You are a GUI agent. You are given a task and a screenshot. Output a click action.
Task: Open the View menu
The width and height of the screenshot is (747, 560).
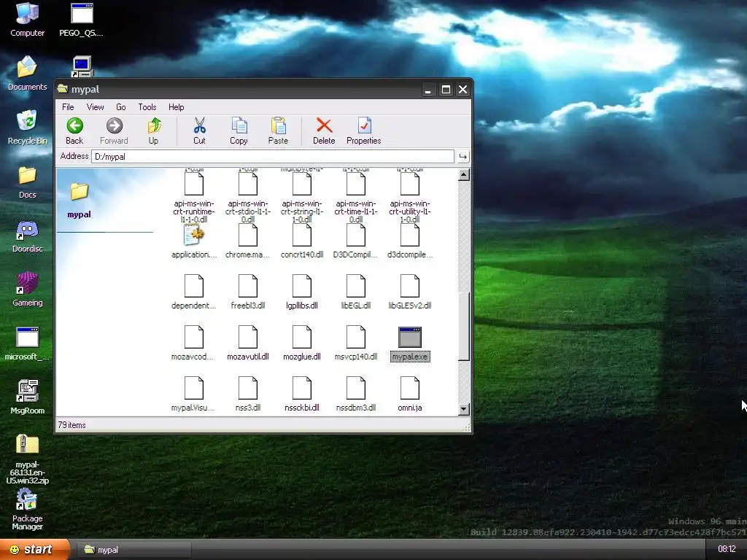(96, 107)
